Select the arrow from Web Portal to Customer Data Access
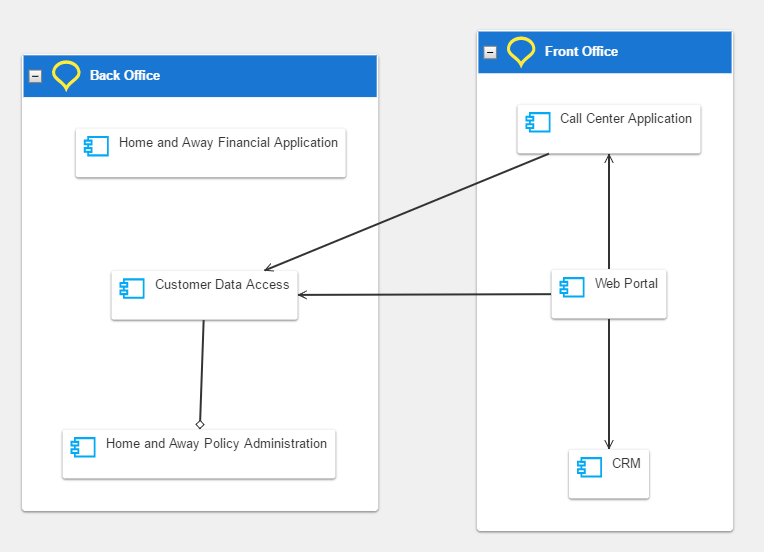This screenshot has width=764, height=552. tap(424, 294)
